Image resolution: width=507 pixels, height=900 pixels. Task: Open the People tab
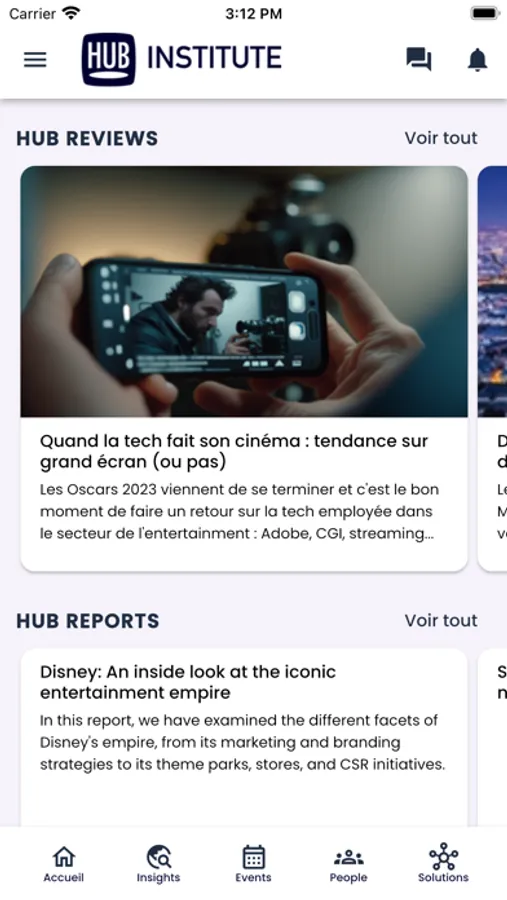pos(349,864)
